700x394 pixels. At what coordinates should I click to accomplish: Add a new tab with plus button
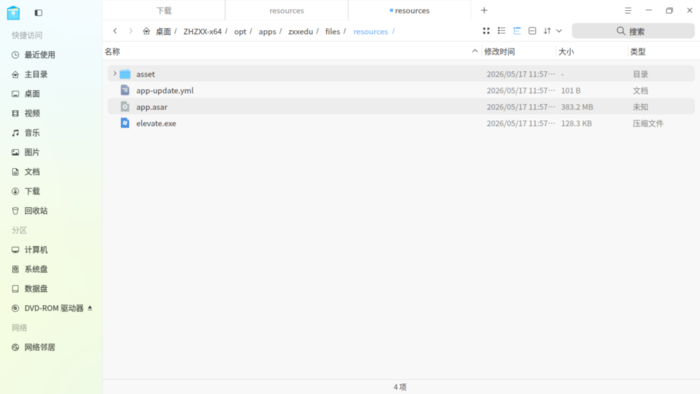coord(484,10)
